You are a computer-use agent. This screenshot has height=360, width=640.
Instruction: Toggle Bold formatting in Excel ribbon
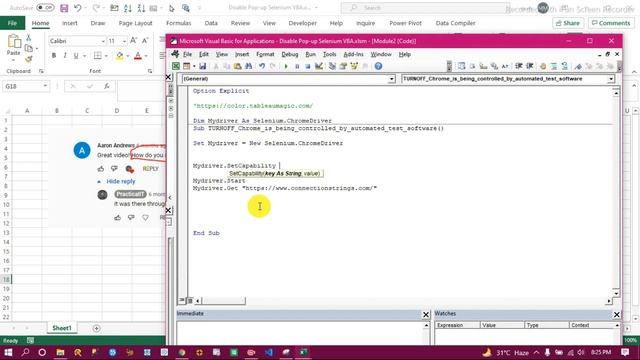(x=54, y=56)
